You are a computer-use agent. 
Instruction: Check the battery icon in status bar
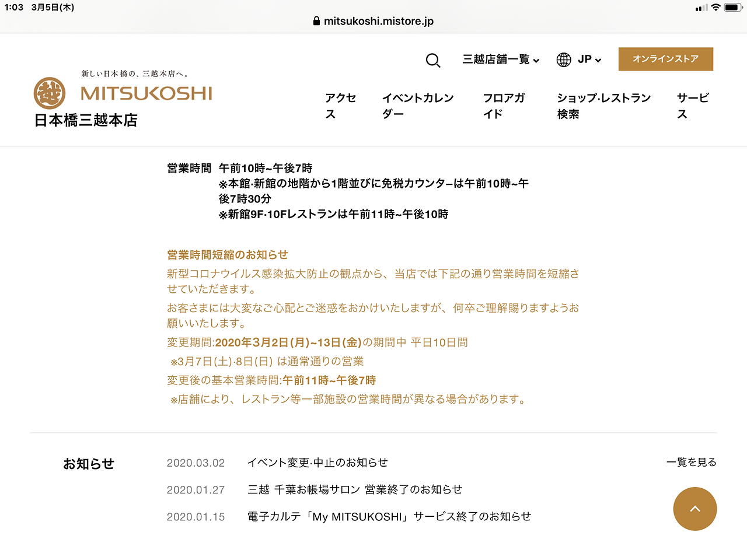pyautogui.click(x=733, y=8)
